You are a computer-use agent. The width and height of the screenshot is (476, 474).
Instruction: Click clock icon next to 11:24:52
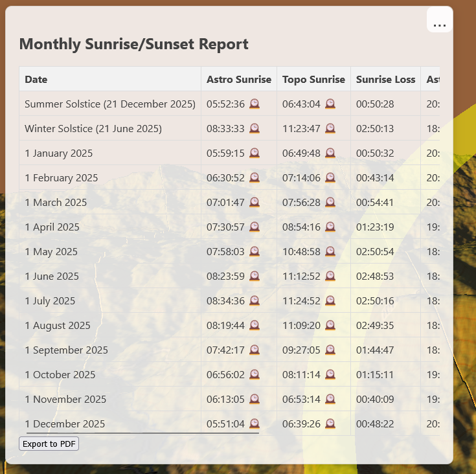point(330,300)
